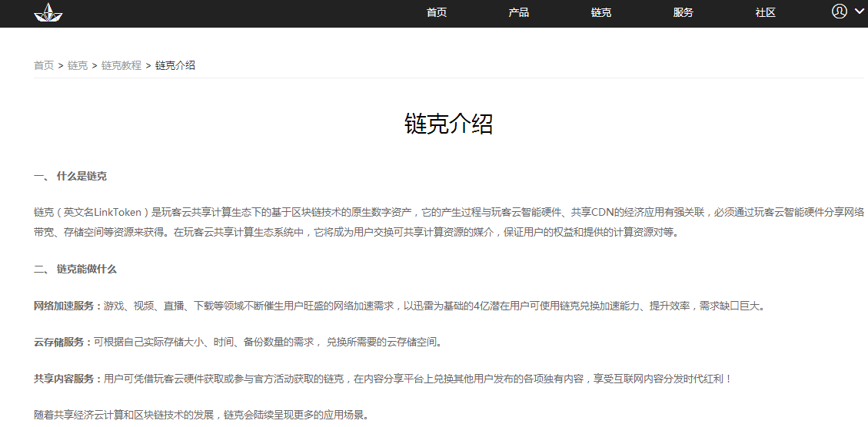Select the 链克 item in top navigation
The width and height of the screenshot is (868, 427).
tap(601, 13)
